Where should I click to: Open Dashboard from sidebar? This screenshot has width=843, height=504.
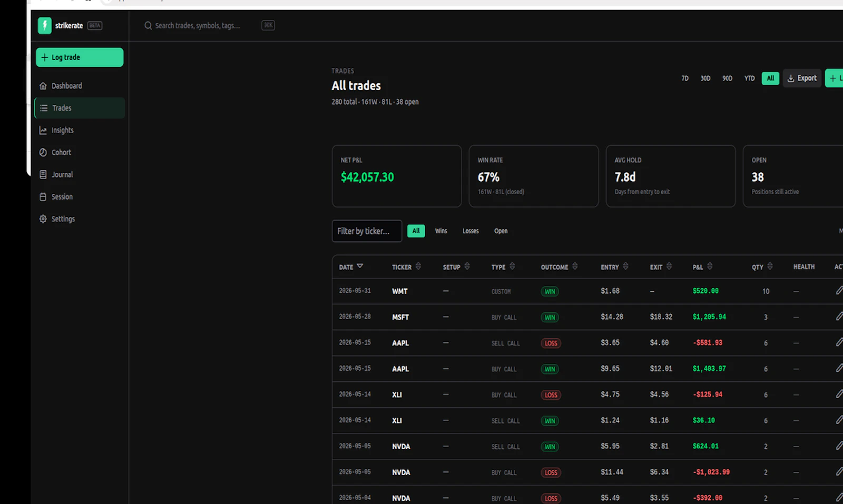click(80, 86)
